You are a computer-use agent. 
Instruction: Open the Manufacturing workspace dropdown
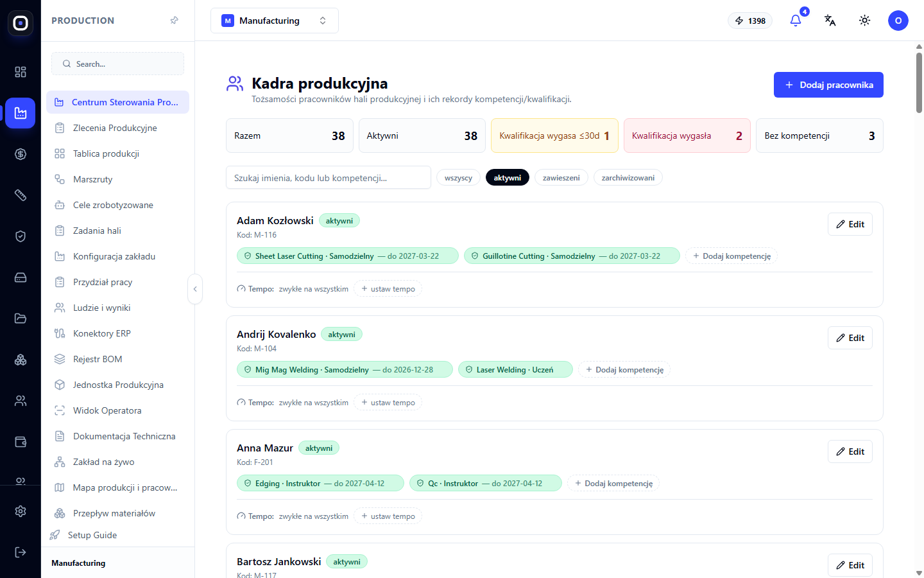(x=275, y=21)
